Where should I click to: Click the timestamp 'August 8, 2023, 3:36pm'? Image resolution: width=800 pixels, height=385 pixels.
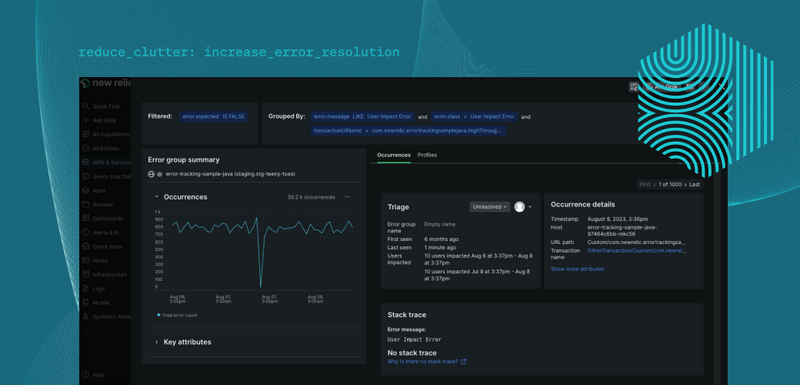click(617, 219)
